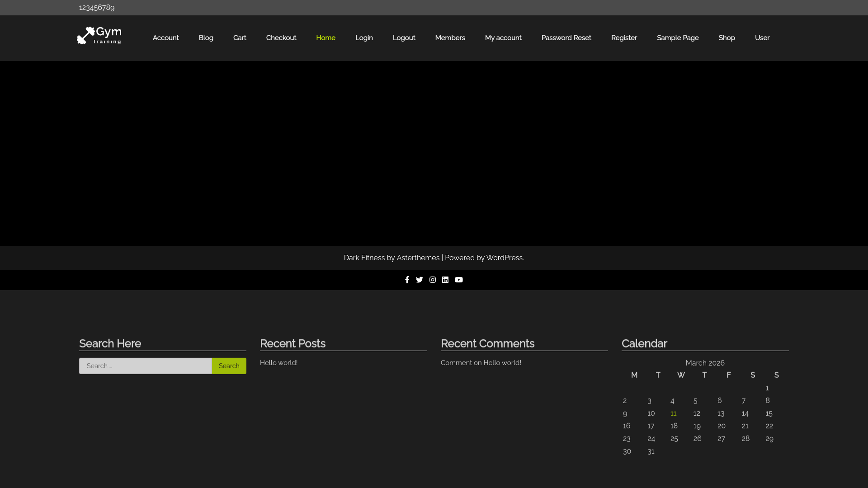The image size is (868, 488).
Task: Click the 'Powered by WordPress.' footer text
Action: click(x=485, y=258)
